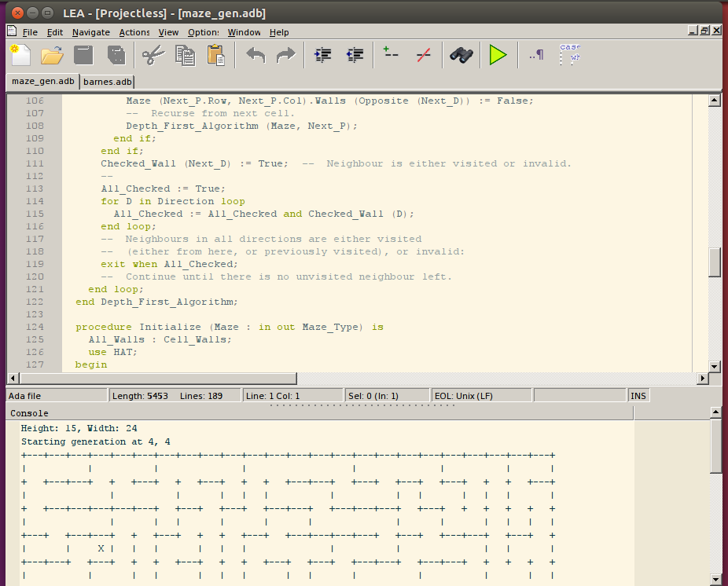Copy selection with toolbar copy icon

tap(186, 55)
